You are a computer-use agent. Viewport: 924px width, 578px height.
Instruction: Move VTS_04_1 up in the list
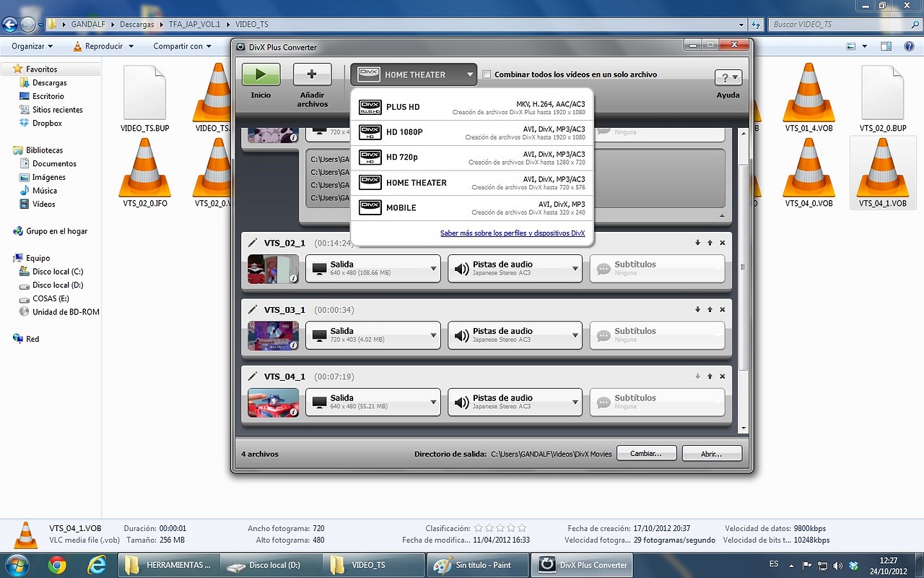pyautogui.click(x=710, y=376)
